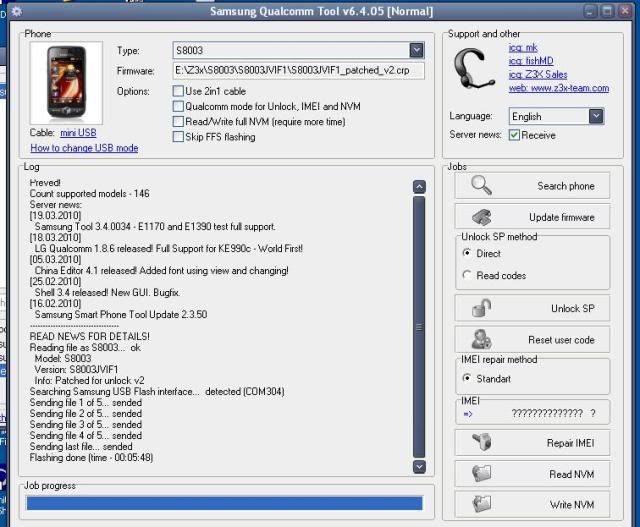
Task: Click log line READ NEWS FOR DETAILS!
Action: (89, 336)
